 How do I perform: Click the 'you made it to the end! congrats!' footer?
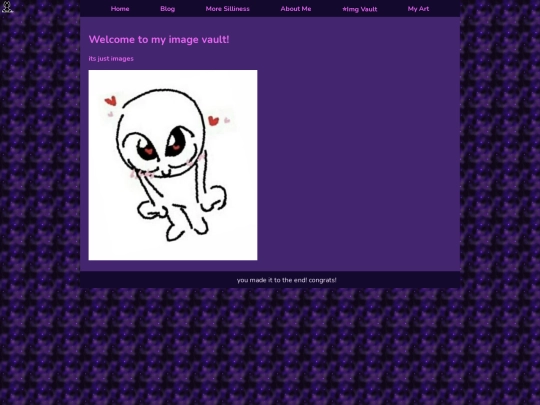point(287,280)
